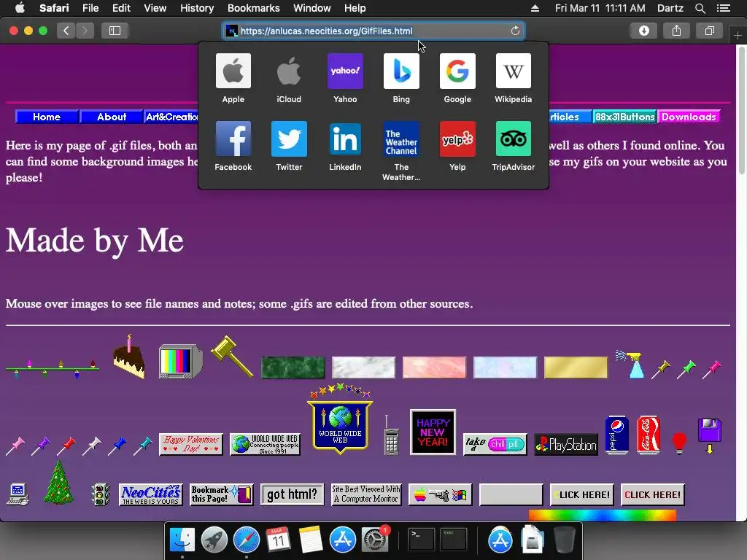This screenshot has width=747, height=560.
Task: Open the Art&Creations nav button
Action: point(171,117)
